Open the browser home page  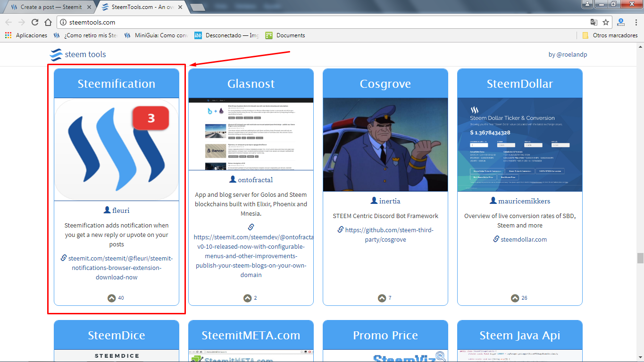pyautogui.click(x=48, y=22)
